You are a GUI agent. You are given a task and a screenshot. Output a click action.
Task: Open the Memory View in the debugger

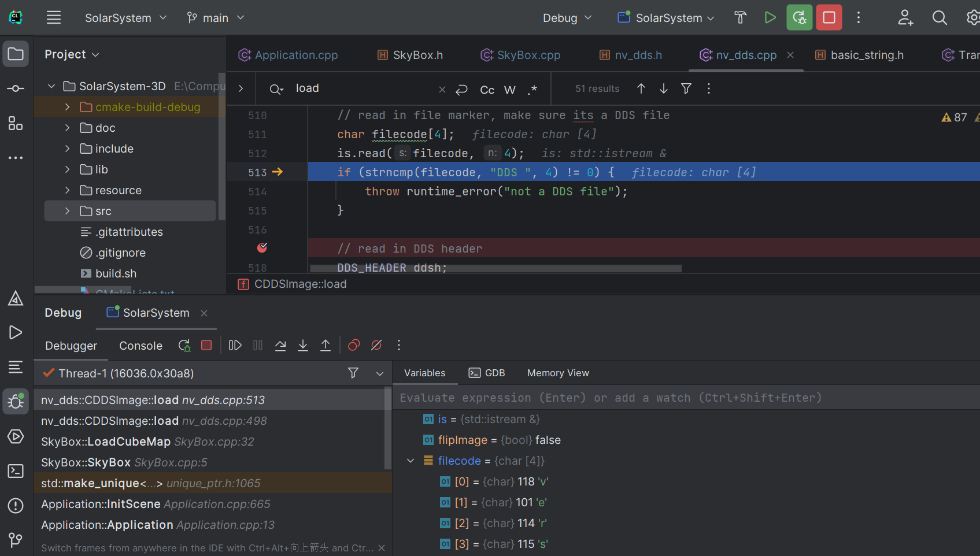(557, 373)
